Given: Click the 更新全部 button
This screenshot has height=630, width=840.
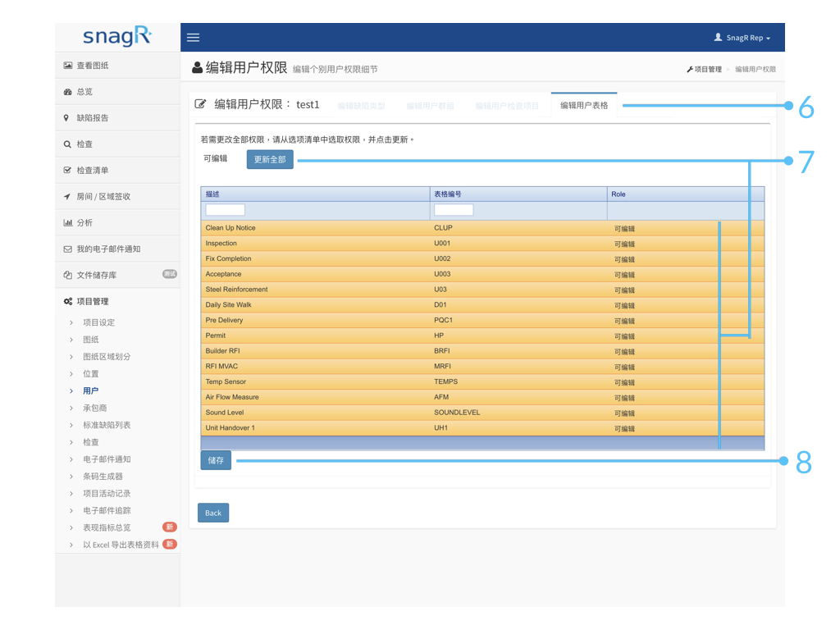Looking at the screenshot, I should [270, 160].
